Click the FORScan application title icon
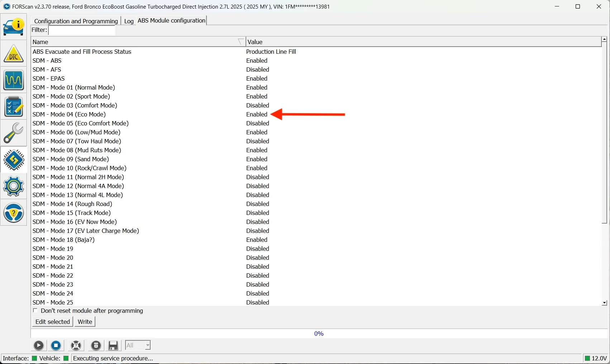The height and width of the screenshot is (364, 610). (x=7, y=6)
